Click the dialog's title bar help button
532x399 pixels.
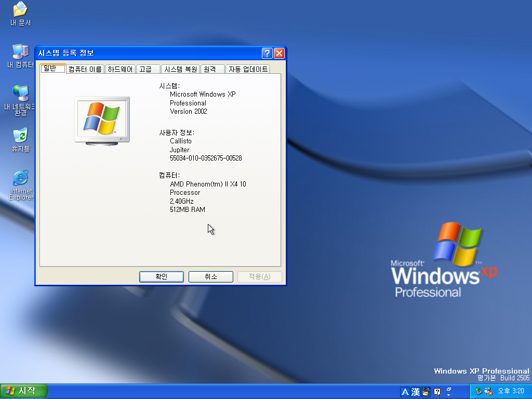point(267,53)
